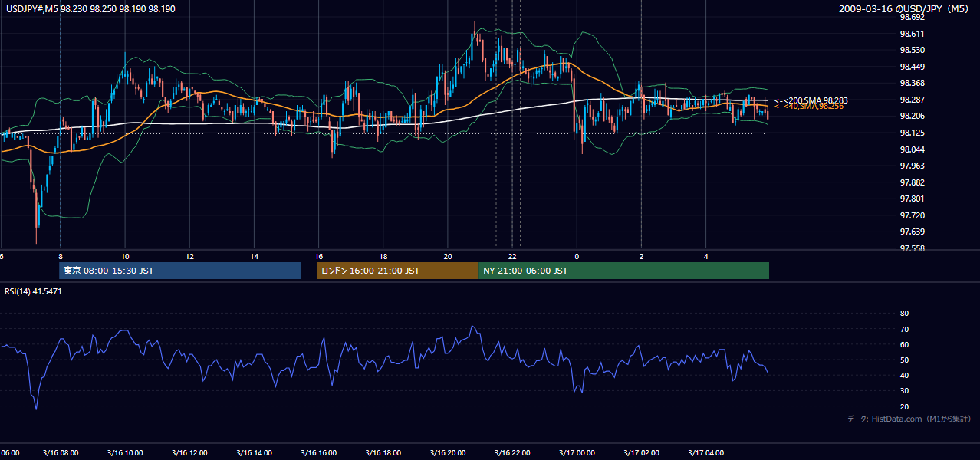This screenshot has height=460, width=980.
Task: Click the 97.963 price axis label
Action: (912, 166)
